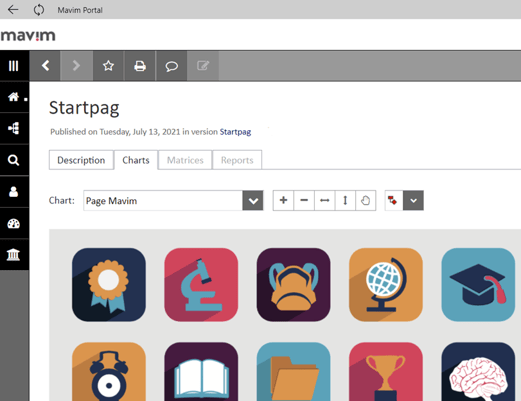Open the dashboard gauge sidebar icon
This screenshot has width=521, height=401.
point(14,223)
